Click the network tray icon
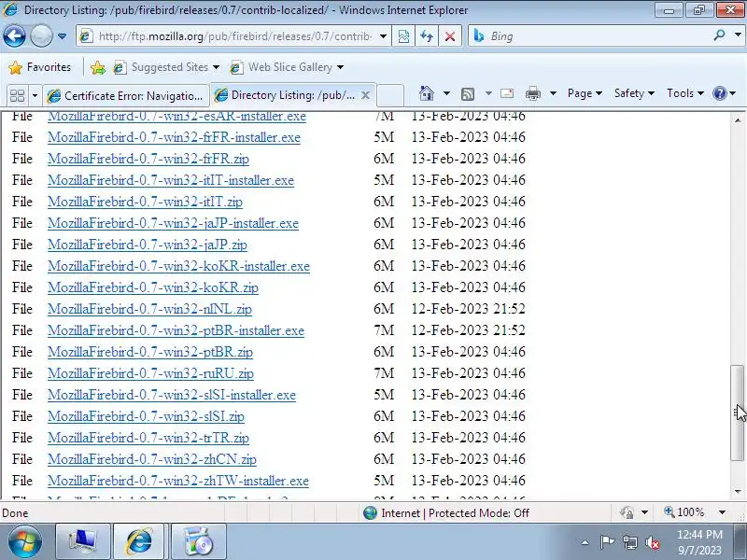747x560 pixels. click(x=629, y=542)
